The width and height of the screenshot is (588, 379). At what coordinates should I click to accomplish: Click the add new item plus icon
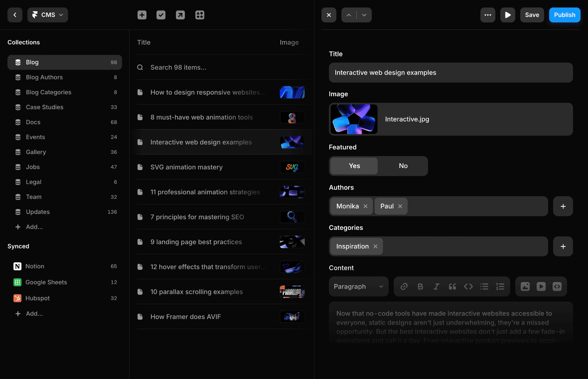click(142, 15)
